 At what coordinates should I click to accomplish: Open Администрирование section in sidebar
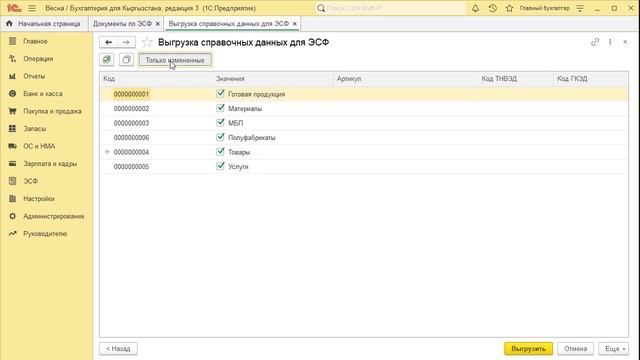click(x=53, y=216)
